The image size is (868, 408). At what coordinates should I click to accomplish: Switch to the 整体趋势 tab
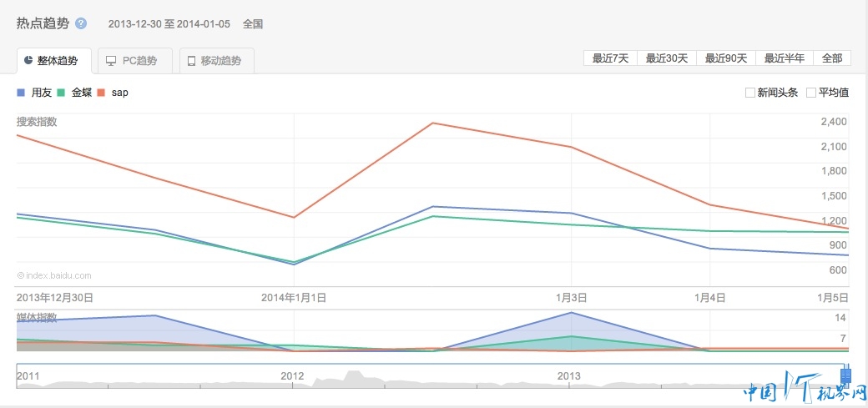click(x=54, y=60)
